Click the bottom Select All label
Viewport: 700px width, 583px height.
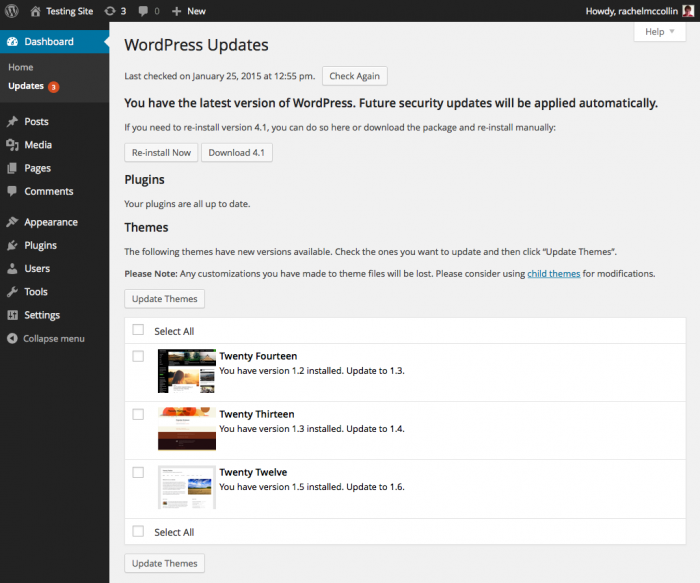coord(174,532)
